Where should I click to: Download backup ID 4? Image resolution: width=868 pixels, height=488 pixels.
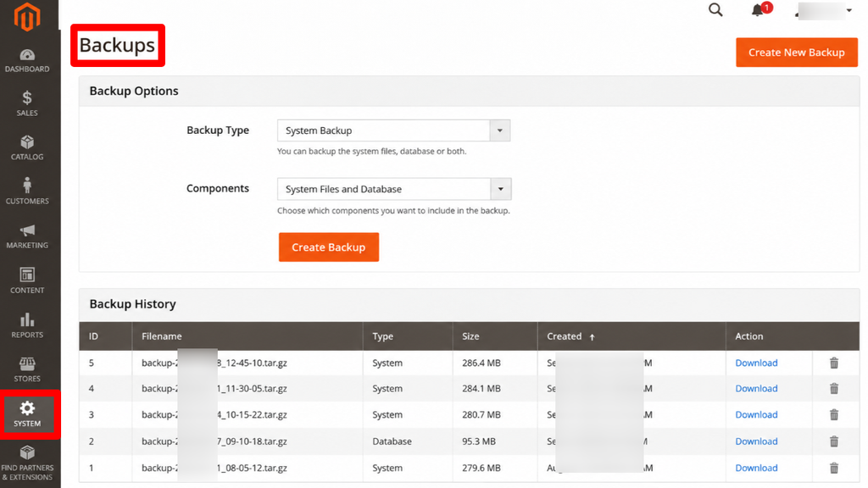(x=756, y=388)
